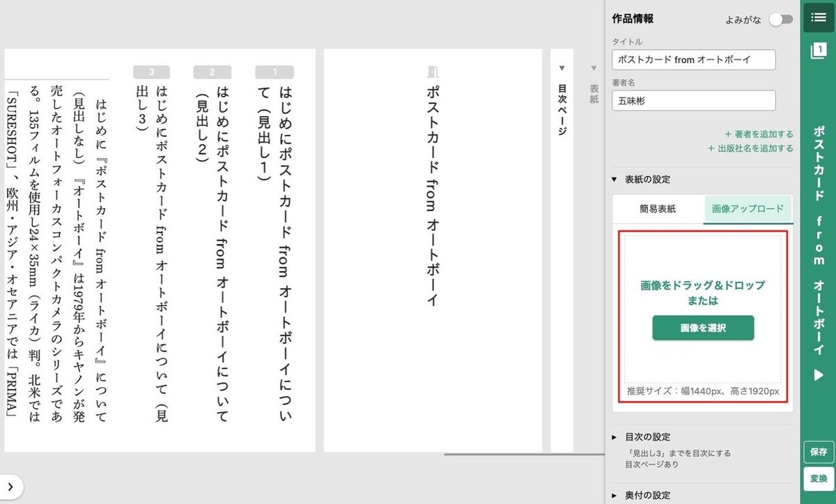Click the 保存 save button
Viewport: 836px width, 504px height.
[x=819, y=452]
